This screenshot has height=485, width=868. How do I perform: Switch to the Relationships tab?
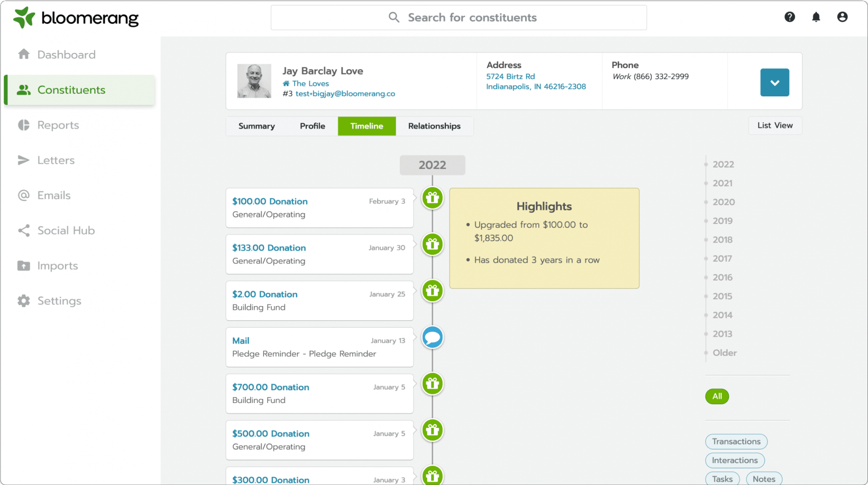(x=434, y=126)
